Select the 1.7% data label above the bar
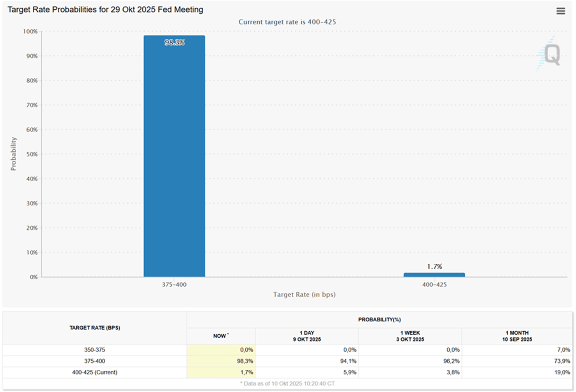Image resolution: width=576 pixels, height=392 pixels. tap(434, 266)
